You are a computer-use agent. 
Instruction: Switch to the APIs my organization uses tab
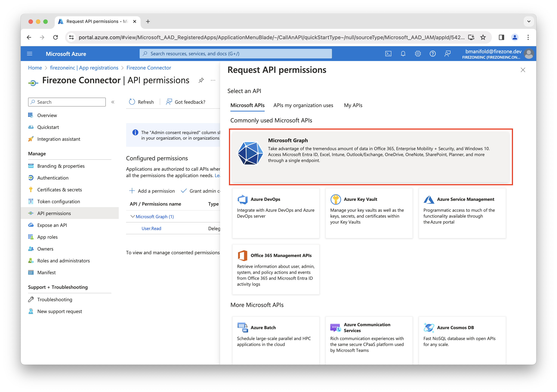[303, 105]
